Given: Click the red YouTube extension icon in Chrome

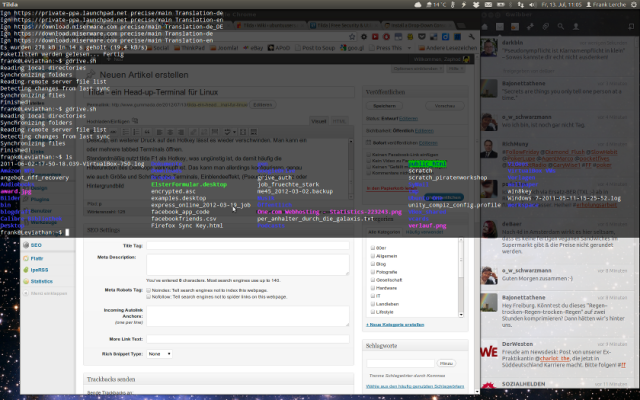Looking at the screenshot, I should 375,37.
